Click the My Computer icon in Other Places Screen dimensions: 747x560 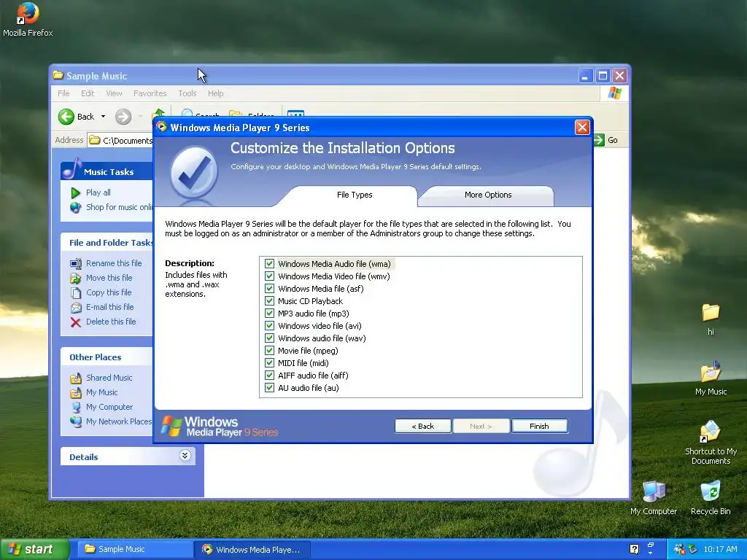tap(76, 408)
